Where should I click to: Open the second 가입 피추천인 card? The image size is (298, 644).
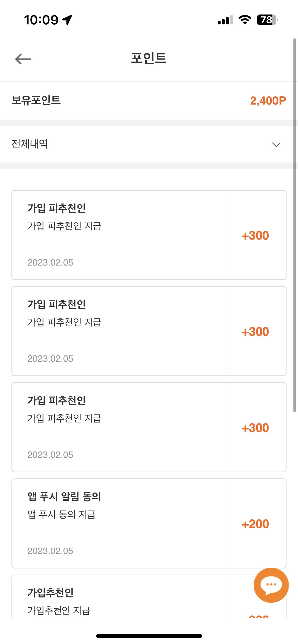[x=118, y=331]
